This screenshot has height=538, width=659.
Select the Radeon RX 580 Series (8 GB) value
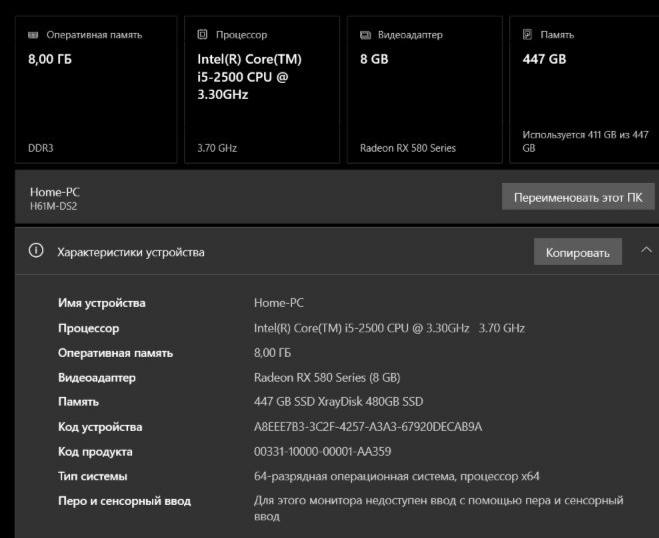tap(327, 377)
